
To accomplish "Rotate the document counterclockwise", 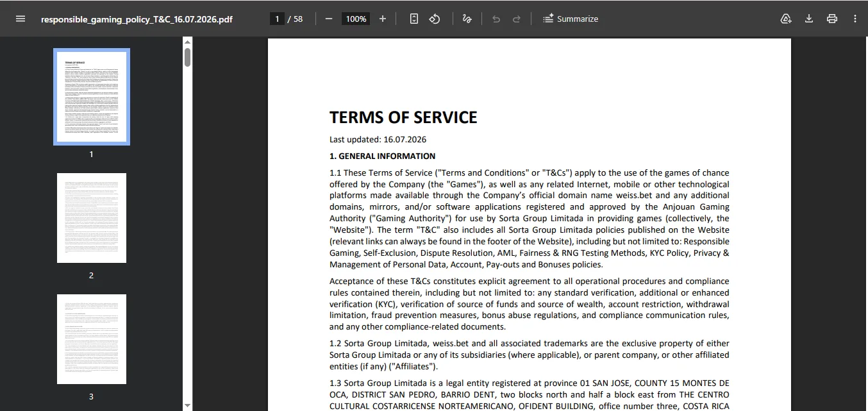I will [x=435, y=19].
